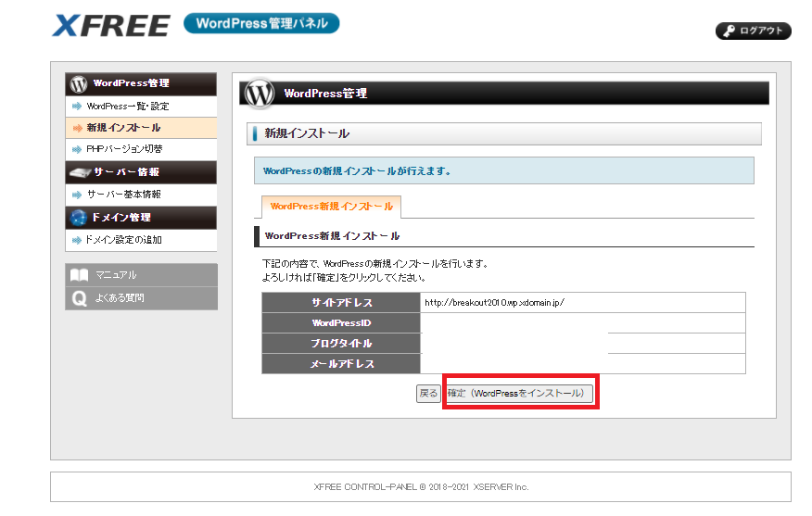Click the server icon beside サーバー情報
Image resolution: width=812 pixels, height=516 pixels.
pos(80,172)
